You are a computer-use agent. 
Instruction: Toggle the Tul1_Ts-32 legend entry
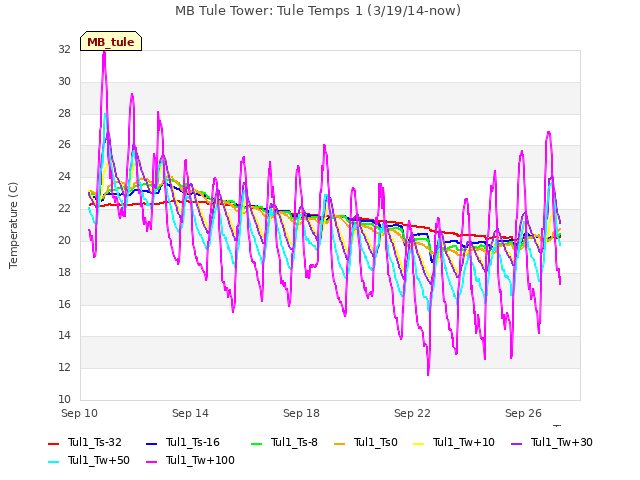(84, 442)
